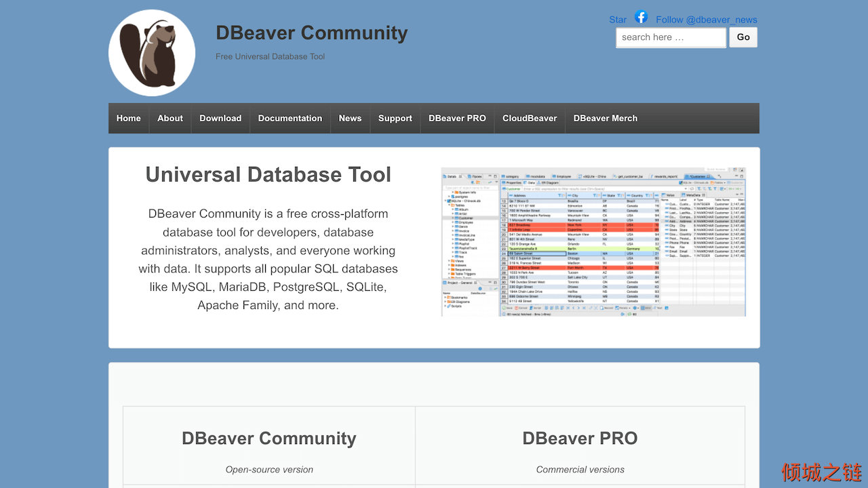Open the About menu item
Viewport: 868px width, 488px height.
170,118
